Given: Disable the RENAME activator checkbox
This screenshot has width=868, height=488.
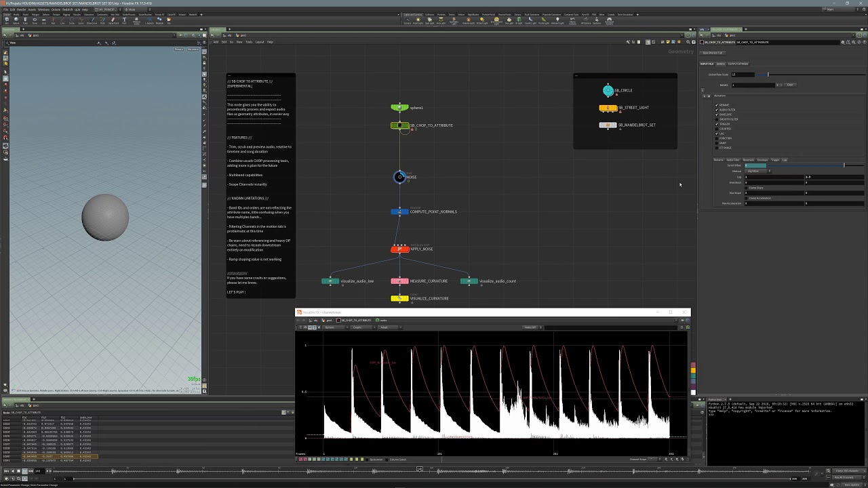Looking at the screenshot, I should point(717,105).
